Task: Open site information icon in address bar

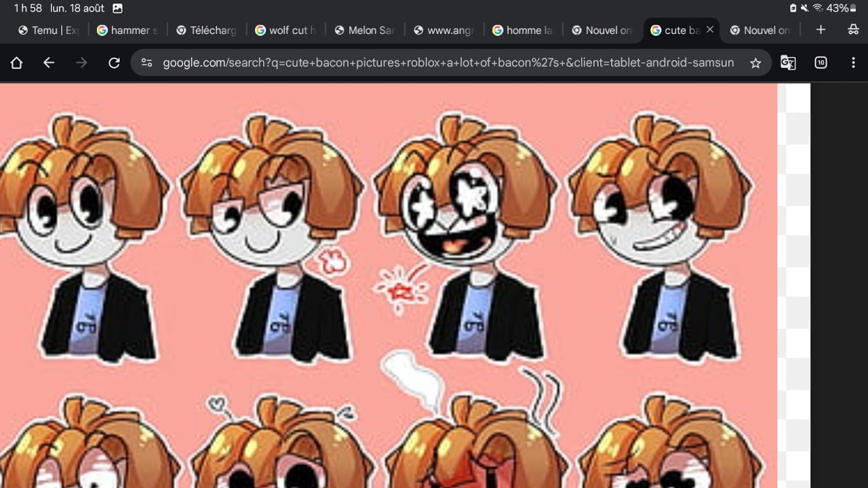Action: tap(146, 63)
